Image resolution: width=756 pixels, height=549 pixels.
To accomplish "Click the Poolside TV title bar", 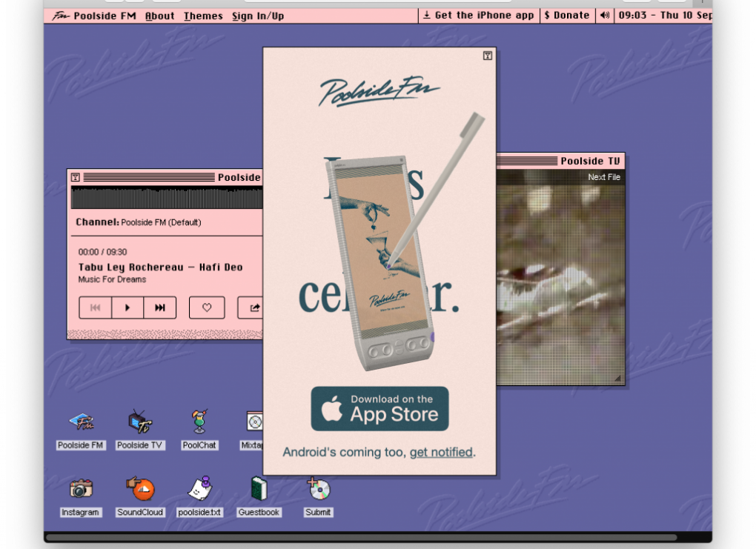I will coord(561,161).
